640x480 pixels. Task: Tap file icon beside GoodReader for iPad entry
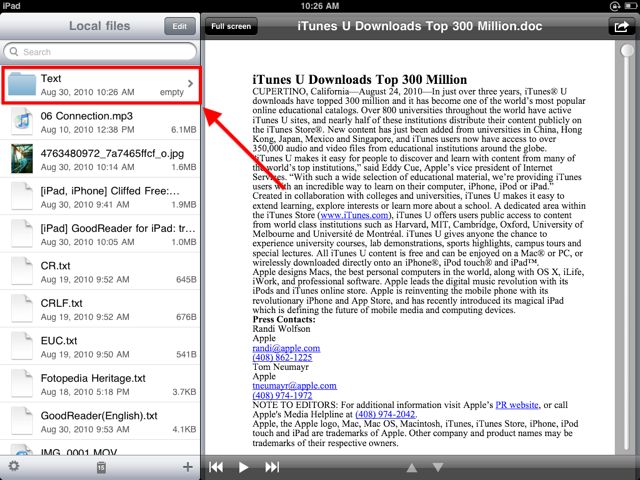click(x=22, y=234)
